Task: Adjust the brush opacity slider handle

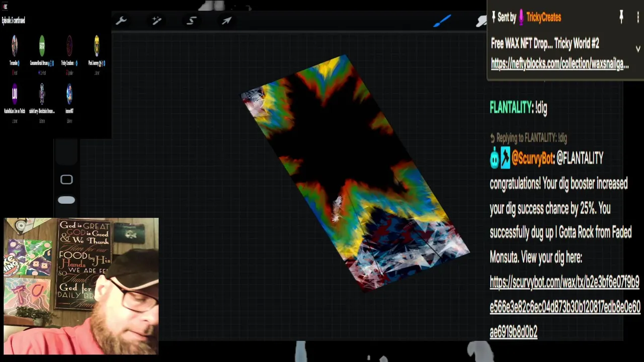Action: tap(66, 200)
